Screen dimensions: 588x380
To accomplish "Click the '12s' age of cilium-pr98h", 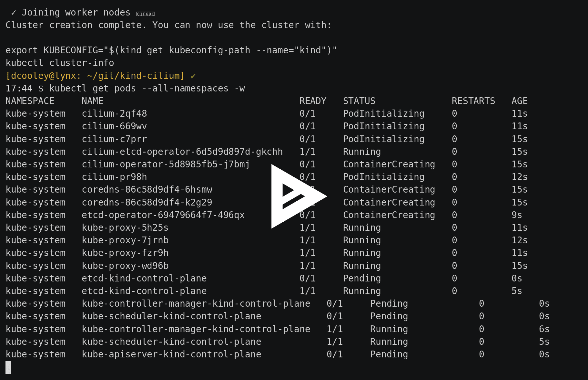I will tap(520, 177).
